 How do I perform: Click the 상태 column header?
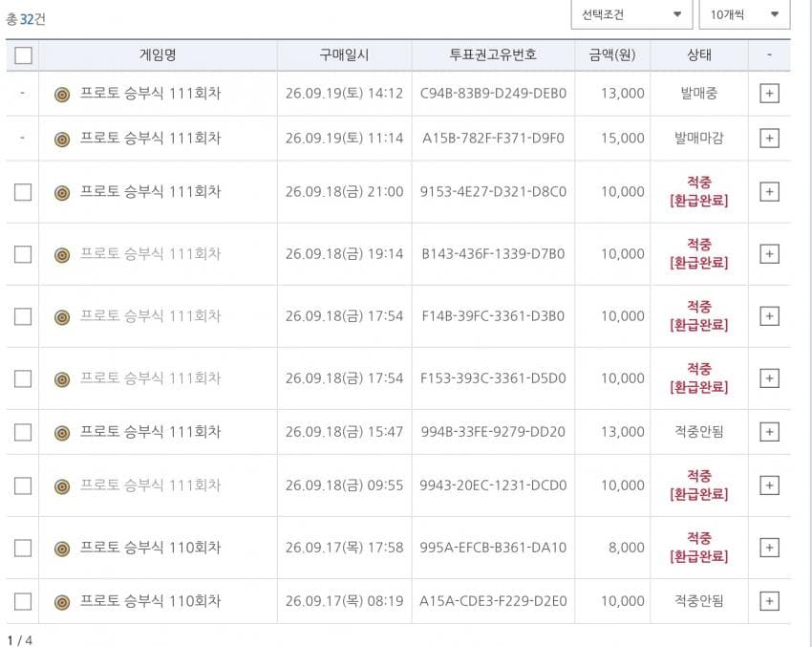click(x=699, y=54)
